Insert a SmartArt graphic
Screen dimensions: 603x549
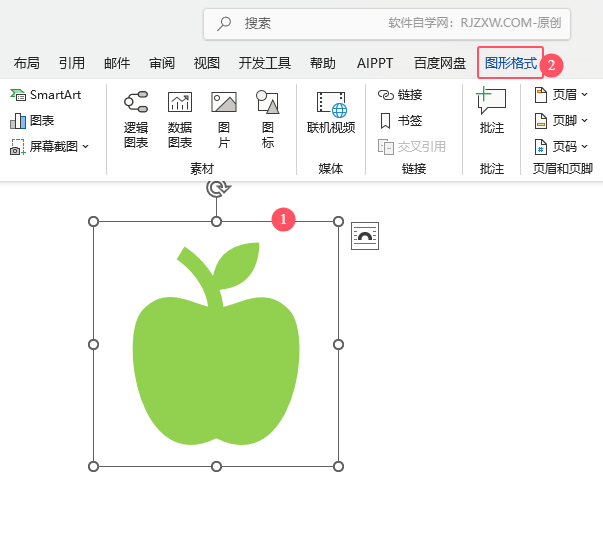pyautogui.click(x=45, y=95)
